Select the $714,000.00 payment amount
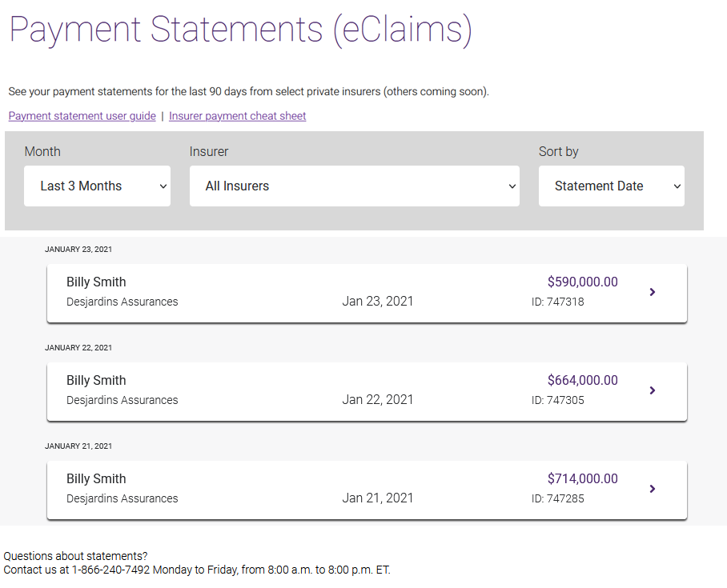 click(582, 478)
